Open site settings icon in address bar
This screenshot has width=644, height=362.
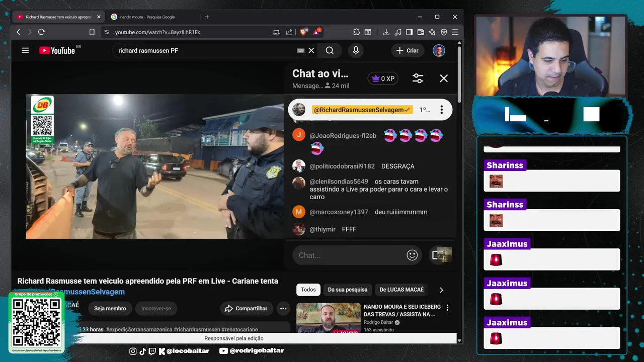(107, 32)
